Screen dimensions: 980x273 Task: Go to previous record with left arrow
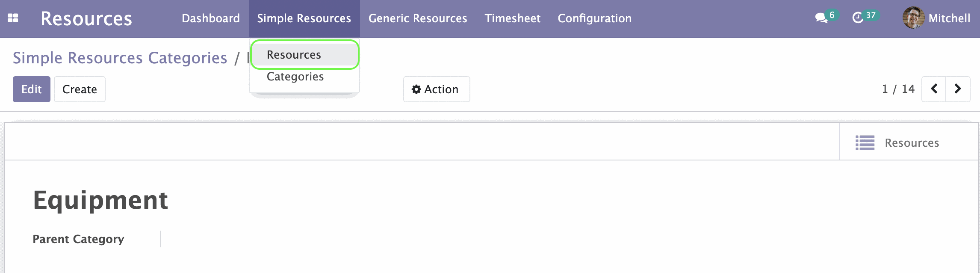tap(934, 89)
